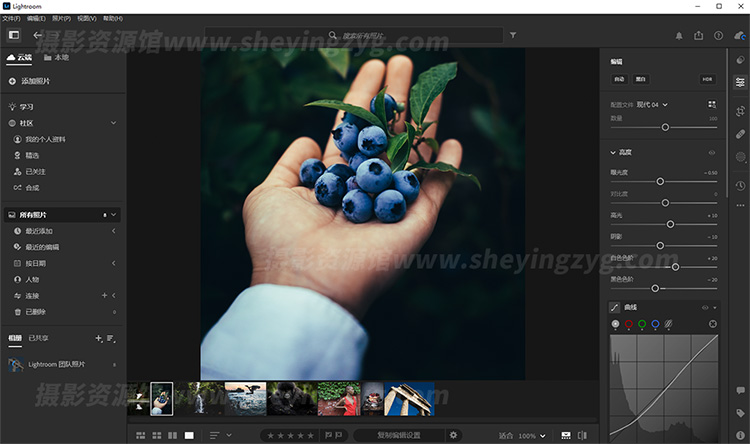750x444 pixels.
Task: Open the keywords tag panel icon
Action: pos(740,412)
